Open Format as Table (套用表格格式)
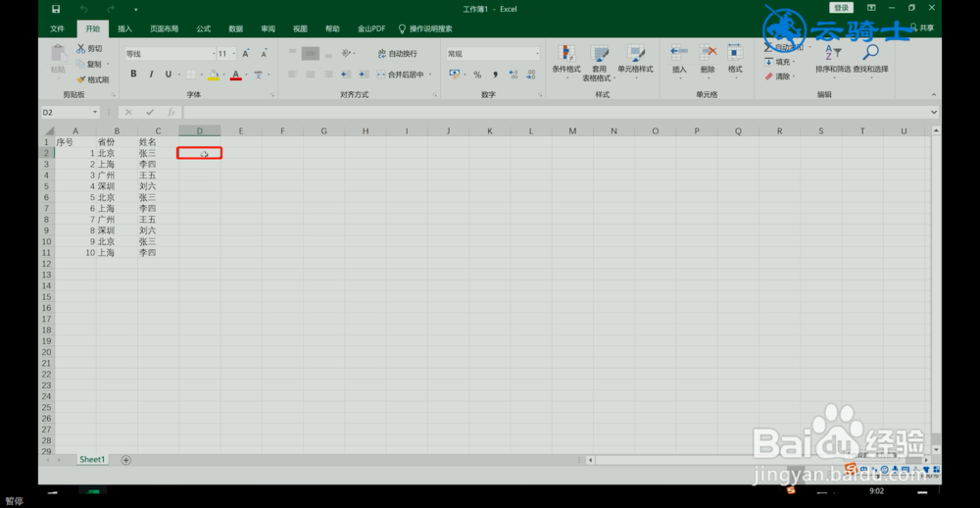 click(600, 62)
